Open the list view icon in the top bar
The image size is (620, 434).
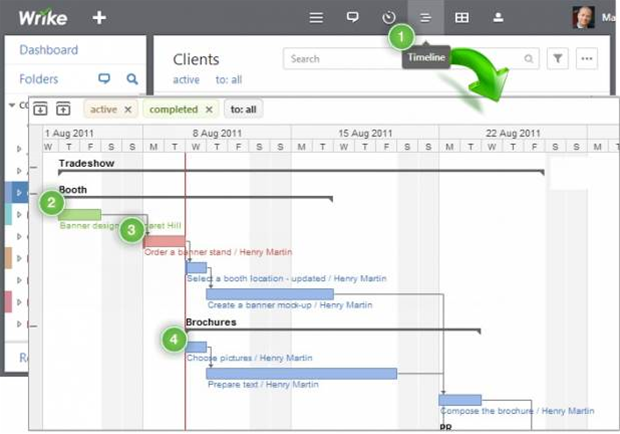(x=316, y=17)
